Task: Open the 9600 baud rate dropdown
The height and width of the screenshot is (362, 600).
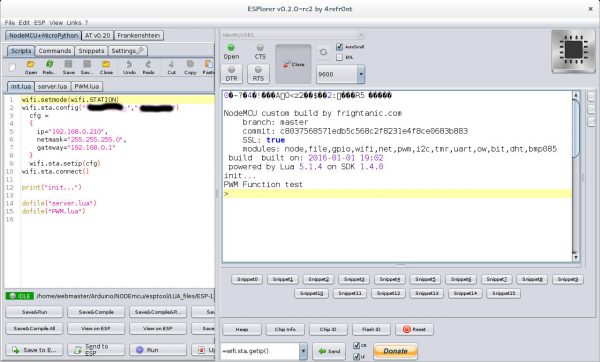Action: 361,74
